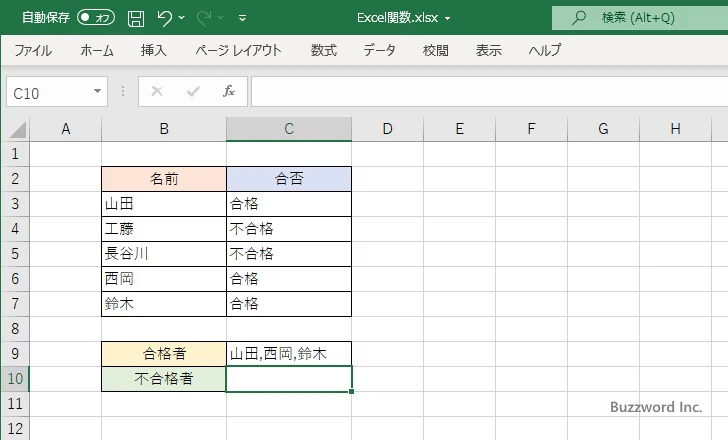Image resolution: width=728 pixels, height=440 pixels.
Task: Expand the Undo history dropdown arrow
Action: point(182,18)
